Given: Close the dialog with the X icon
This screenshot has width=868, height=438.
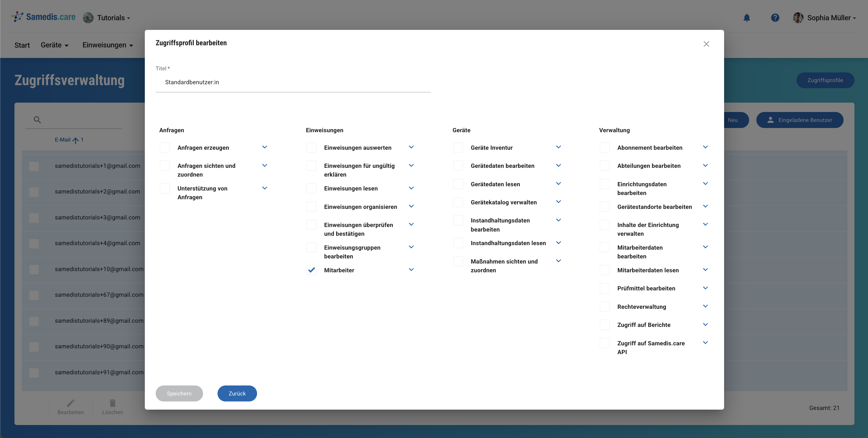Looking at the screenshot, I should [x=706, y=44].
